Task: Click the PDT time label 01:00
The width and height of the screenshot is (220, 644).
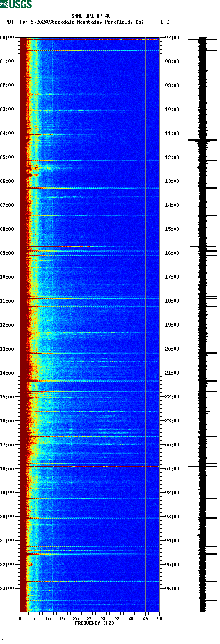Action: tap(7, 61)
